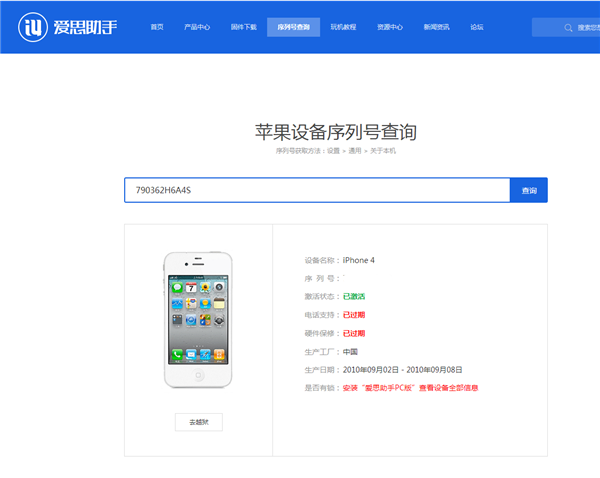
Task: Click the 已过期 text beside 硬件保修
Action: coord(354,333)
